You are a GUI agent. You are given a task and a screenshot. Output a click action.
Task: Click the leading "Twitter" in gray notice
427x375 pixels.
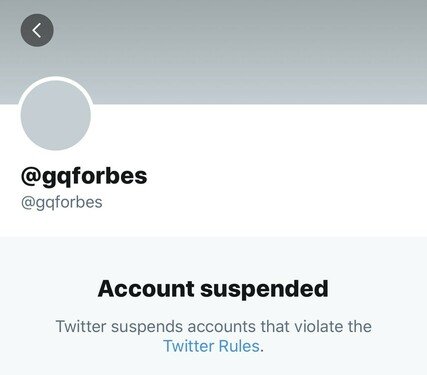81,326
